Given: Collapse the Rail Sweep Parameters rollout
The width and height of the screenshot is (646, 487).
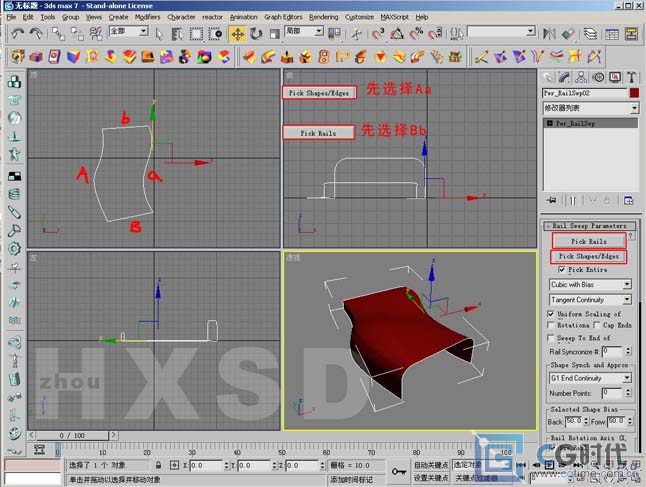Looking at the screenshot, I should tap(589, 226).
